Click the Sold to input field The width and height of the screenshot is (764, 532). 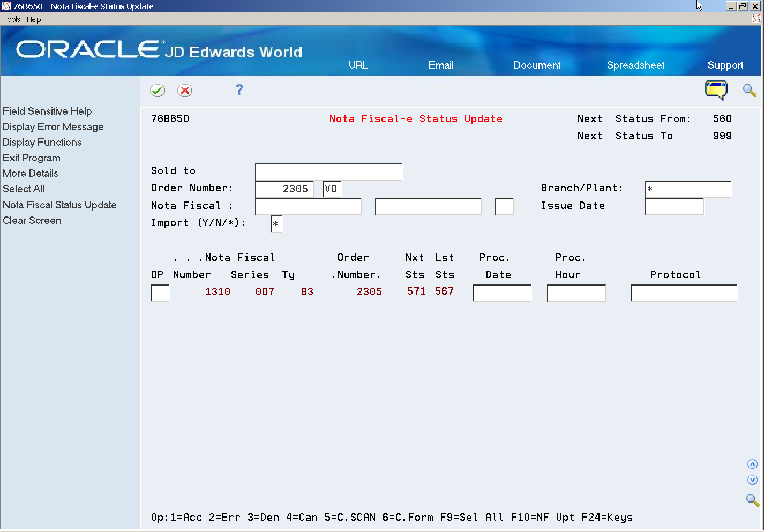[329, 172]
